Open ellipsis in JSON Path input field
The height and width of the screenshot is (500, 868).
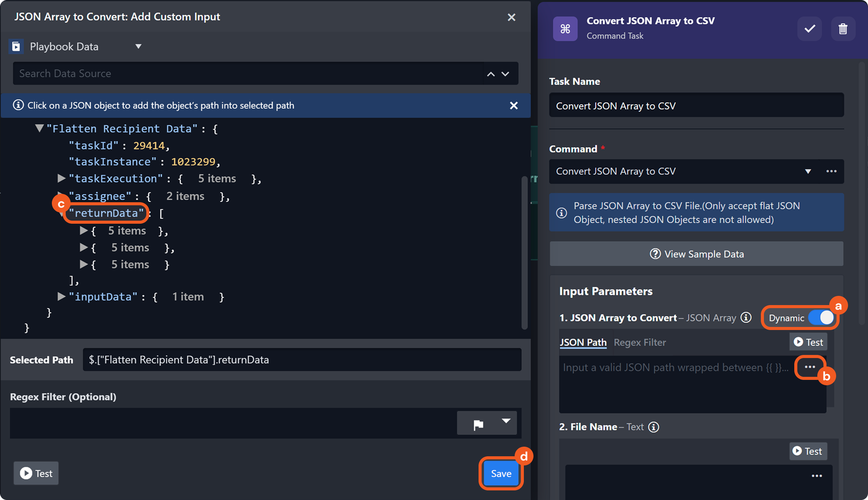pyautogui.click(x=810, y=367)
